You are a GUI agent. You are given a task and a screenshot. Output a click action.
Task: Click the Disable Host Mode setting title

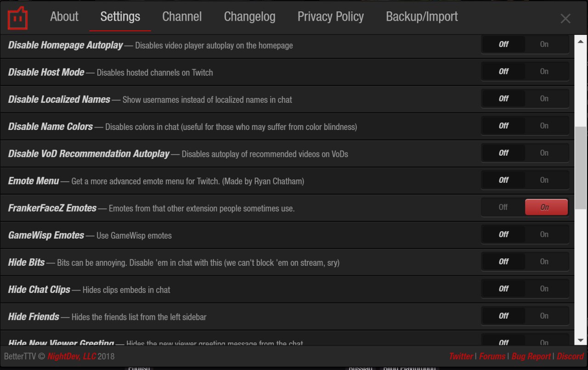[46, 72]
